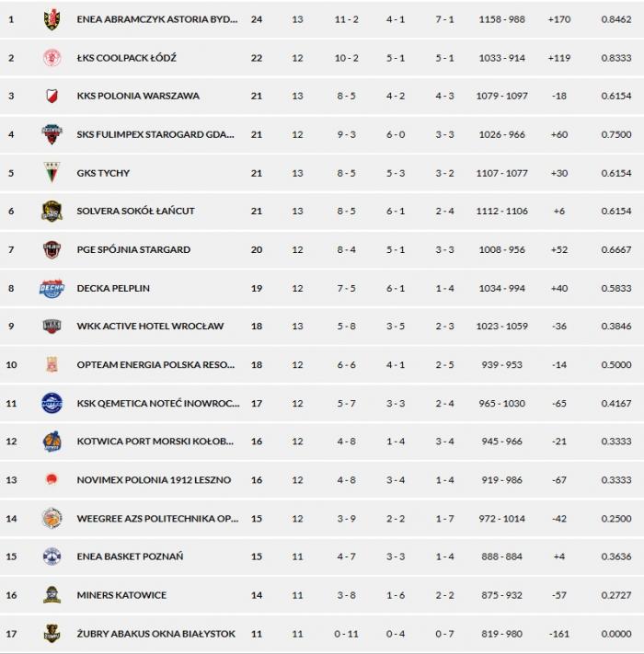Click the Novimex Polonia 1912 Leszno logo

click(52, 480)
